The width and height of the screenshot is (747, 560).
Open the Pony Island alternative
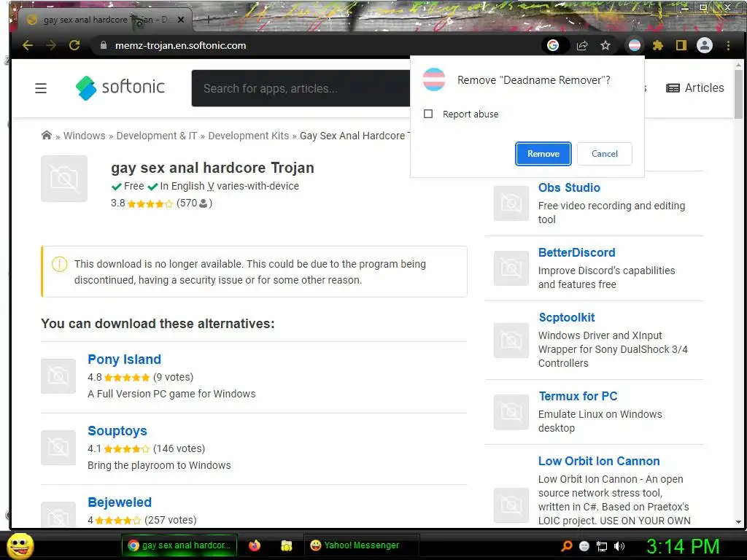tap(124, 359)
